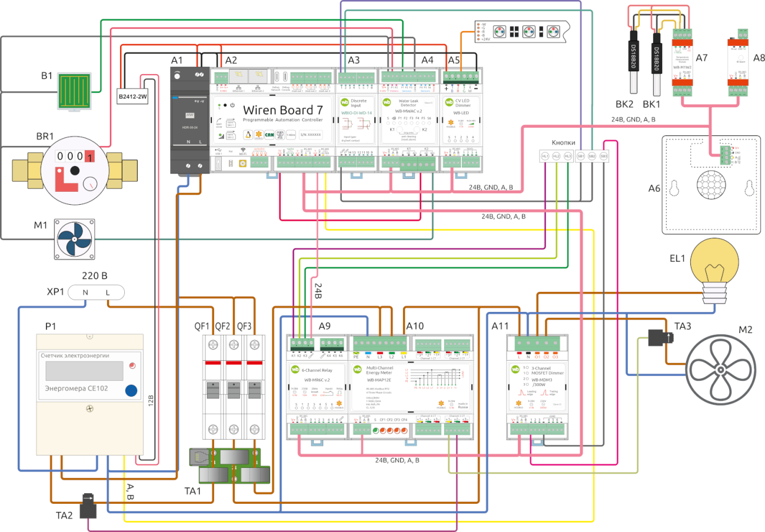This screenshot has width=765, height=532.
Task: Select the M1 fan symbol
Action: (x=74, y=240)
